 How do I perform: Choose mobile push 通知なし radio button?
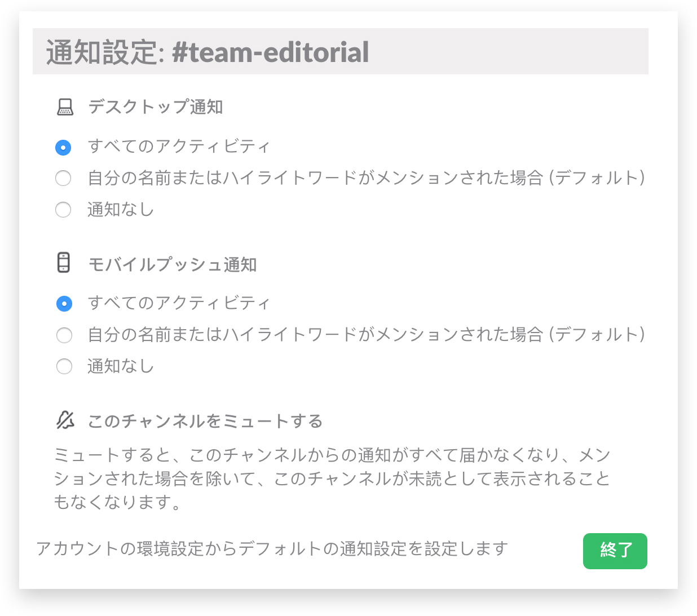(64, 366)
